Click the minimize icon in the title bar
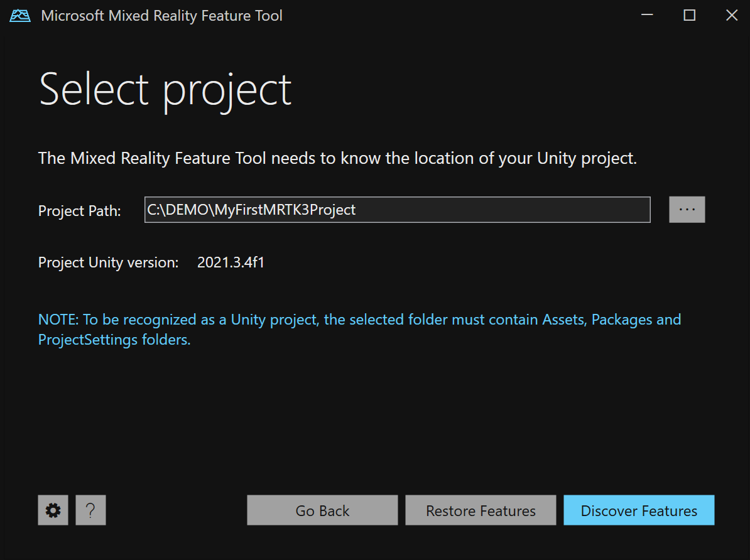This screenshot has height=560, width=750. (646, 15)
